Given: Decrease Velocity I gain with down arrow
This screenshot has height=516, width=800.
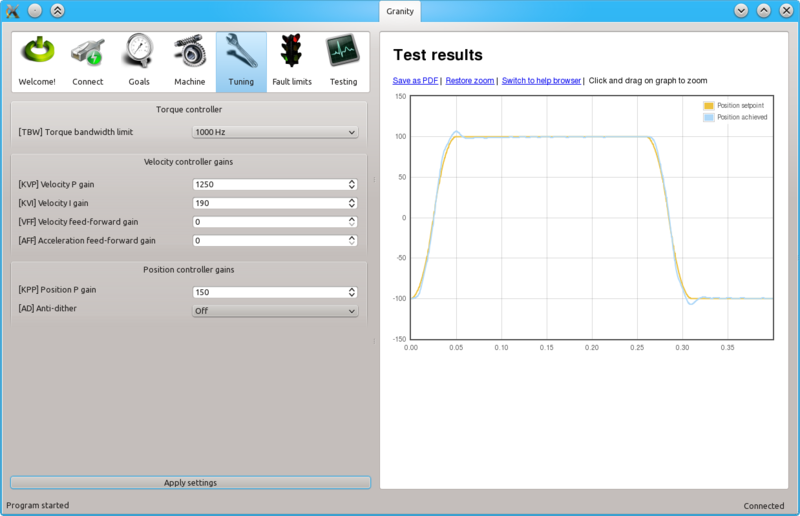Looking at the screenshot, I should (x=352, y=206).
